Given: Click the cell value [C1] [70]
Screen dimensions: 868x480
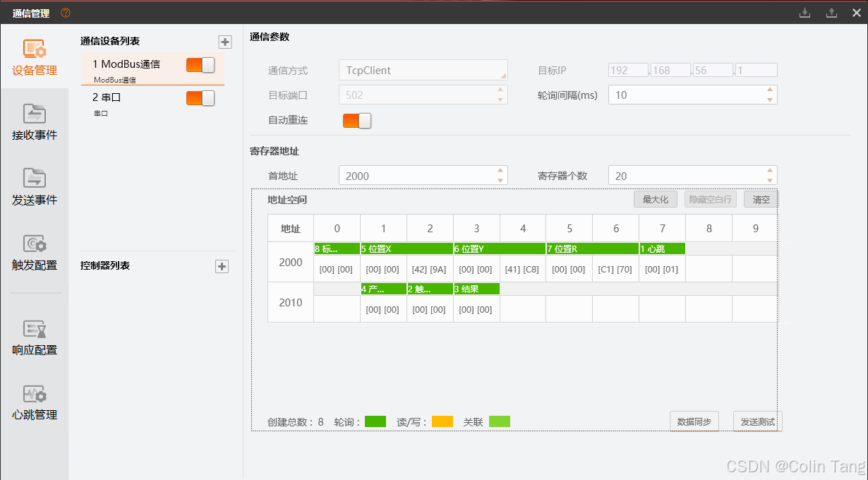Looking at the screenshot, I should pyautogui.click(x=615, y=269).
